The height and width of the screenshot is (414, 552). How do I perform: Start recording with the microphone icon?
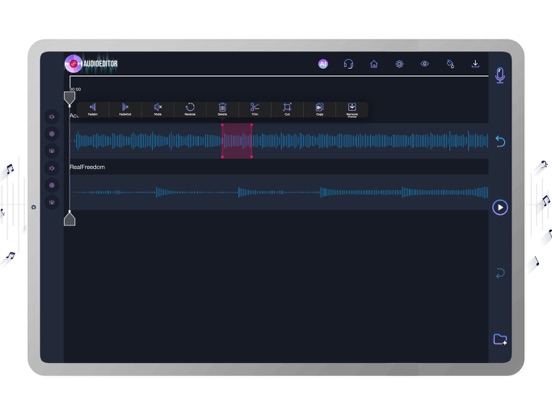pyautogui.click(x=500, y=75)
